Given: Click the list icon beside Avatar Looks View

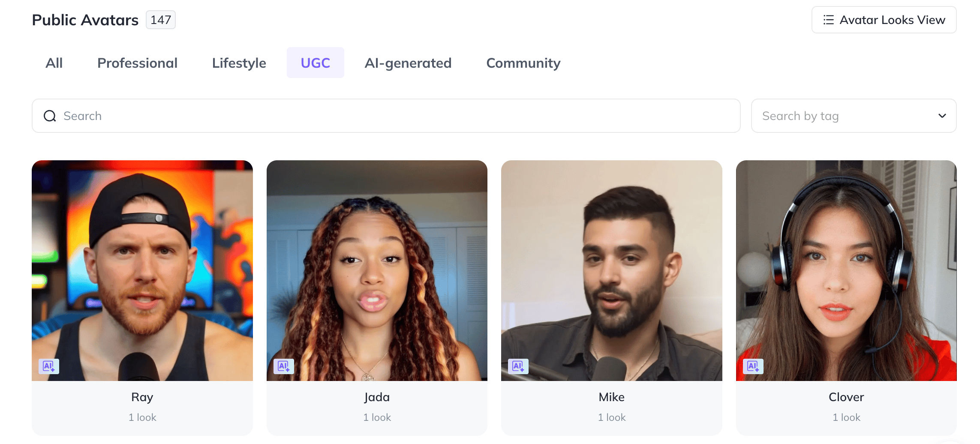Looking at the screenshot, I should pyautogui.click(x=829, y=20).
